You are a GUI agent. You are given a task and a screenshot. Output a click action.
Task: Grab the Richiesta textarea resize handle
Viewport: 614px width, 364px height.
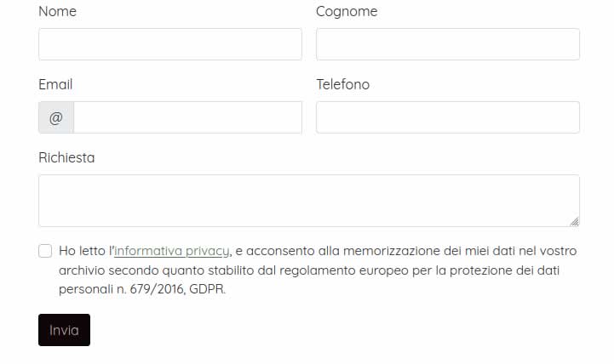(x=575, y=222)
